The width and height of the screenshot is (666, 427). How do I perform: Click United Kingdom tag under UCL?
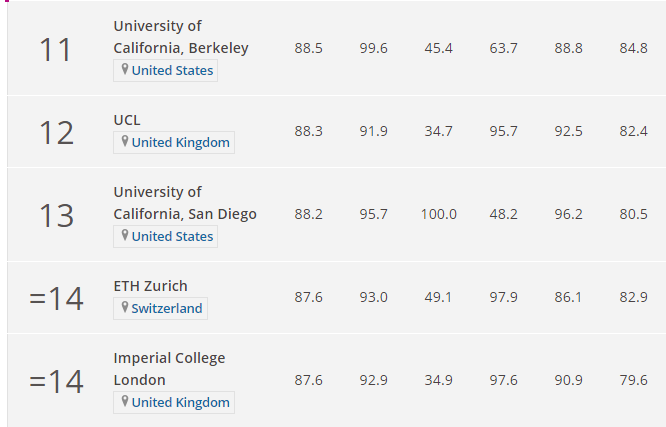180,142
